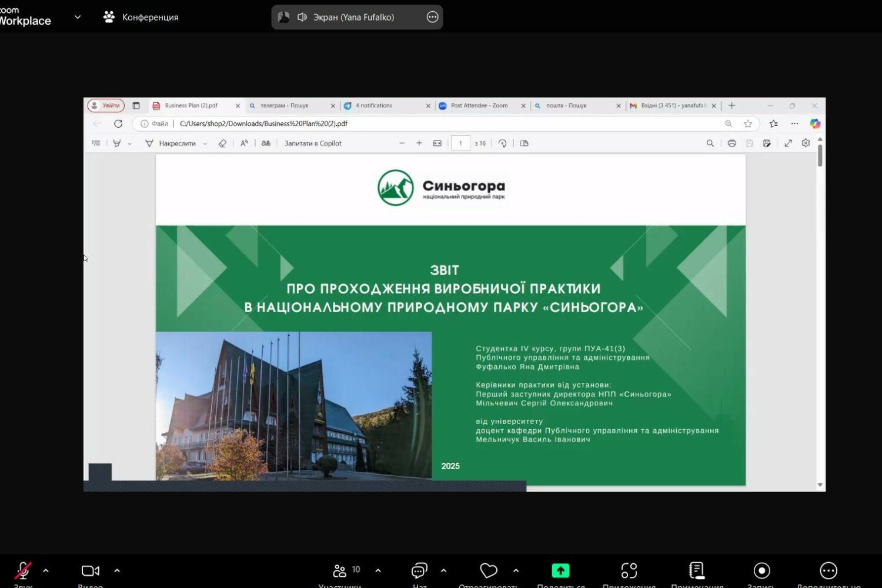Switch to the Post Attendee - Zoom tab
Viewport: 882px width, 588px height.
tap(479, 106)
